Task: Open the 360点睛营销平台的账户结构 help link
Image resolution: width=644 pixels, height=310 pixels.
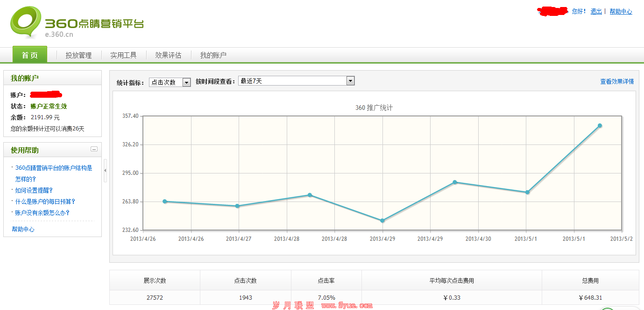Action: [54, 168]
